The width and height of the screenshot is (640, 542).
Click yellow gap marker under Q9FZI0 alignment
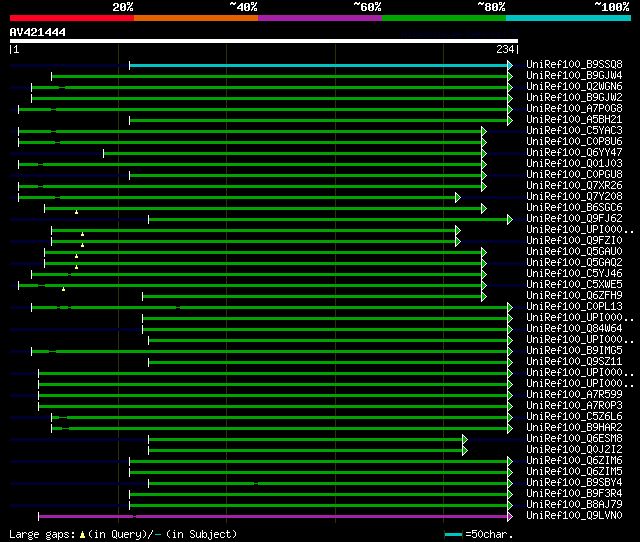(x=82, y=245)
